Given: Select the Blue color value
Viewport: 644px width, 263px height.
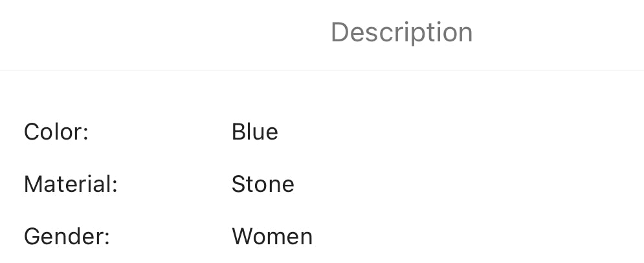Looking at the screenshot, I should [x=254, y=132].
